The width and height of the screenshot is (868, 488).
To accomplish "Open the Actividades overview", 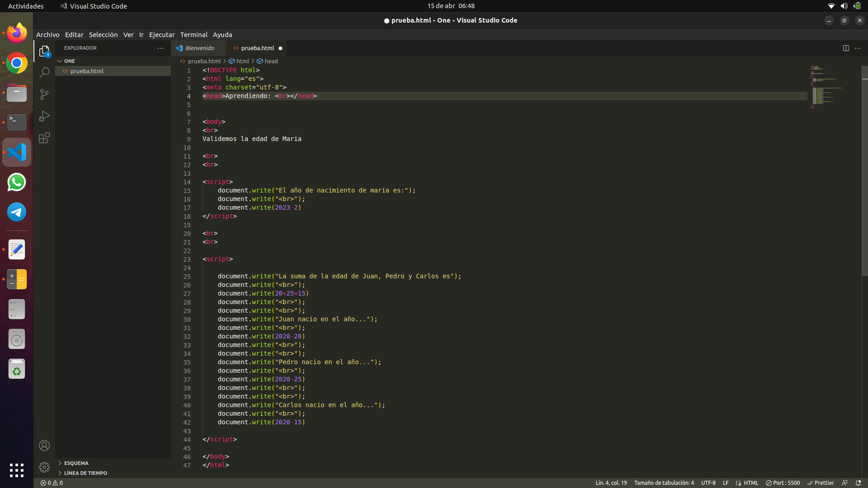I will point(26,6).
